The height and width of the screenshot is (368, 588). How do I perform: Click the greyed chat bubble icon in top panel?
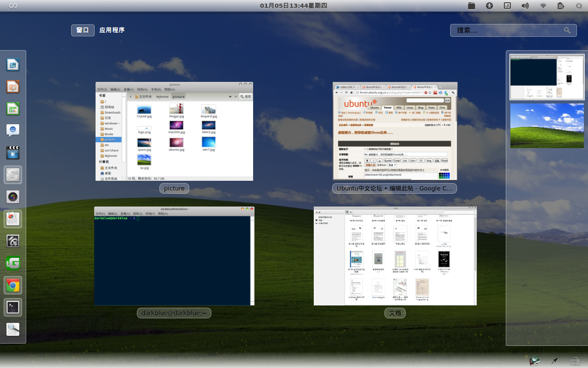579,6
